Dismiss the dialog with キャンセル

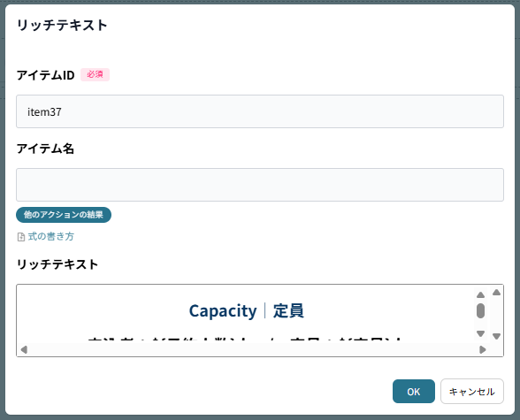pos(472,392)
